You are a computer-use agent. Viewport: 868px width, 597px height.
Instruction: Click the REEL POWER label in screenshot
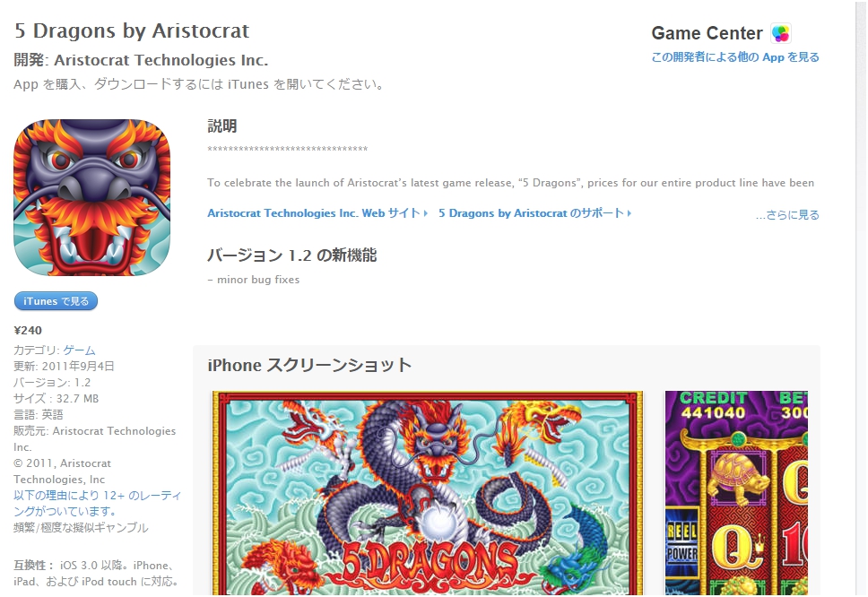tap(681, 542)
